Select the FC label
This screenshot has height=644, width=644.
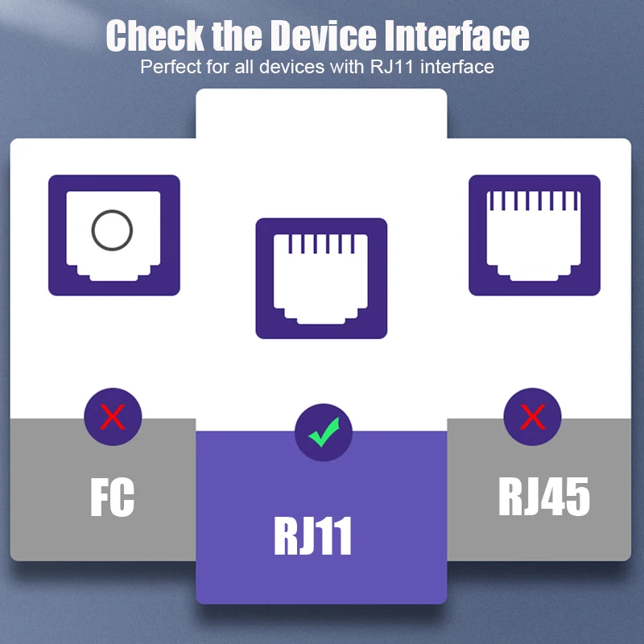pyautogui.click(x=112, y=497)
